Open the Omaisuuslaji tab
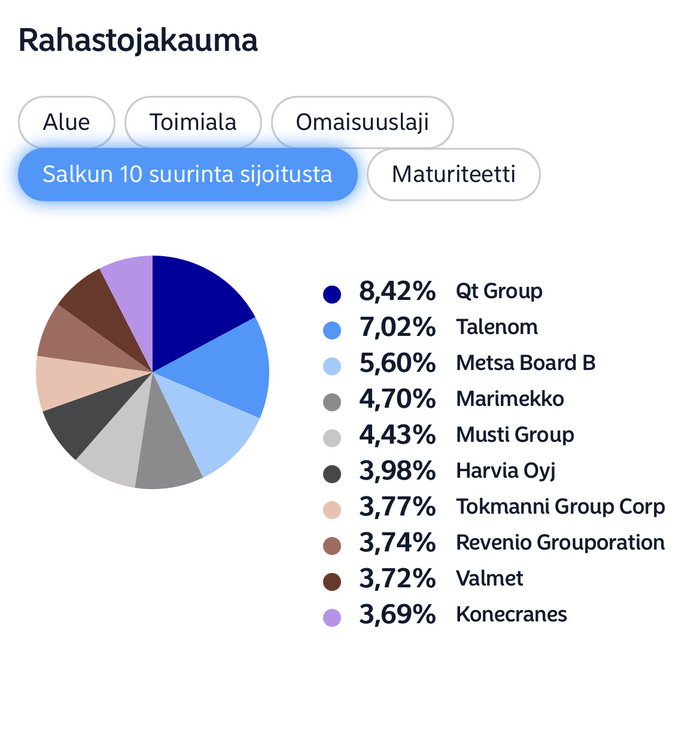The height and width of the screenshot is (734, 700). coord(362,122)
